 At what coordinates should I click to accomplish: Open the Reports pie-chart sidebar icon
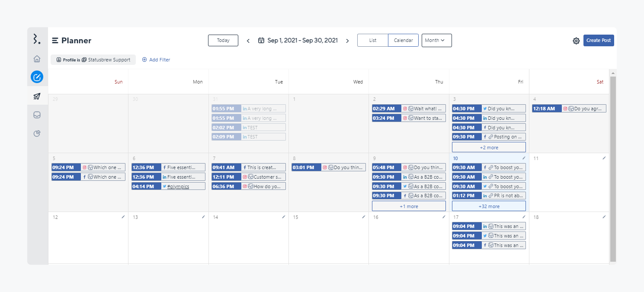pos(37,133)
